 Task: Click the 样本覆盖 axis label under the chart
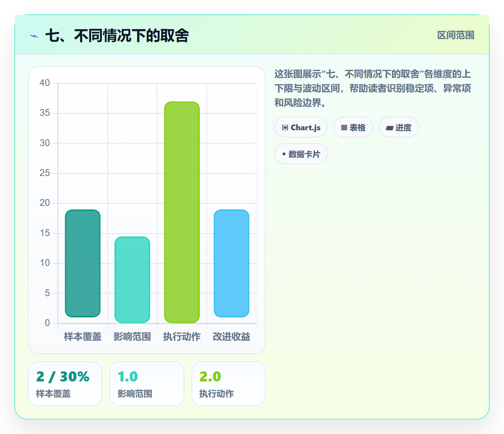click(x=83, y=337)
